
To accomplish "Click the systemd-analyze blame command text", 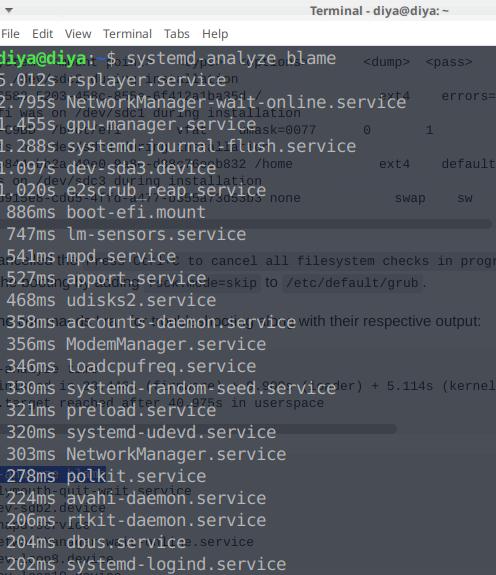I will 231,58.
